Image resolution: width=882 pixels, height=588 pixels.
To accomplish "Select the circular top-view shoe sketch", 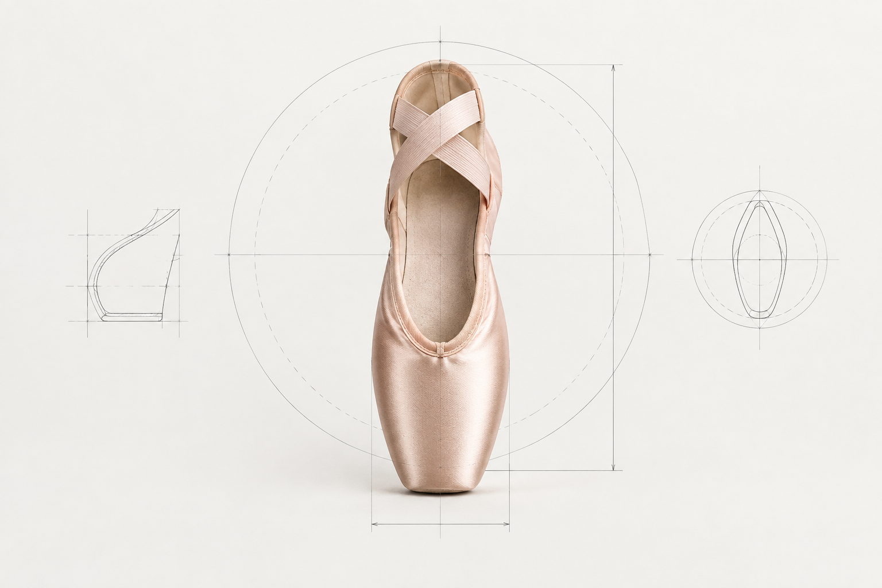I will [759, 260].
